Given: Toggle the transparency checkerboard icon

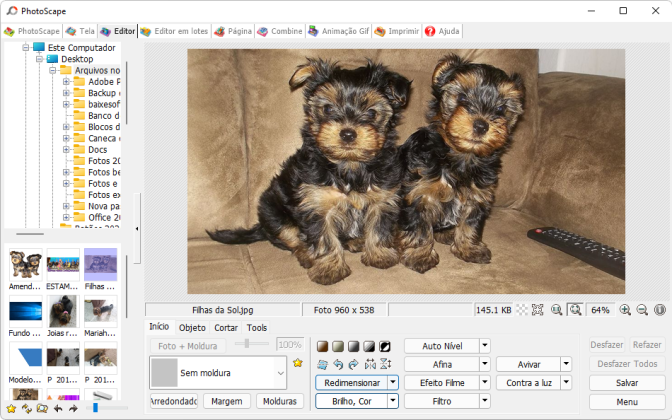Looking at the screenshot, I should pyautogui.click(x=522, y=310).
